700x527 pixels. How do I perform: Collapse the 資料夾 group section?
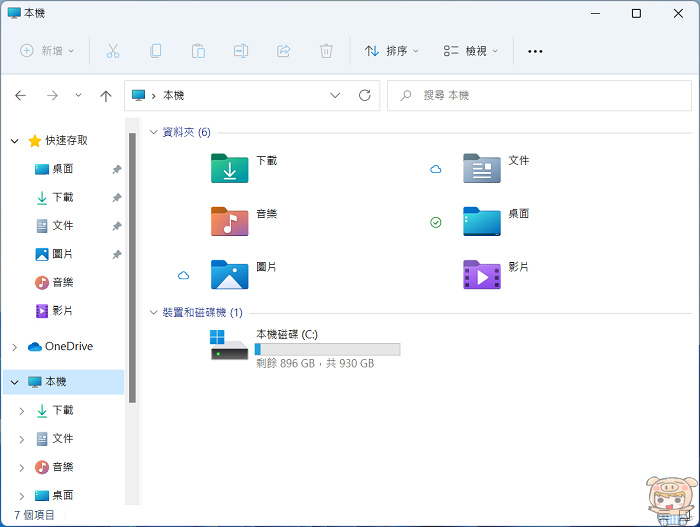(153, 132)
